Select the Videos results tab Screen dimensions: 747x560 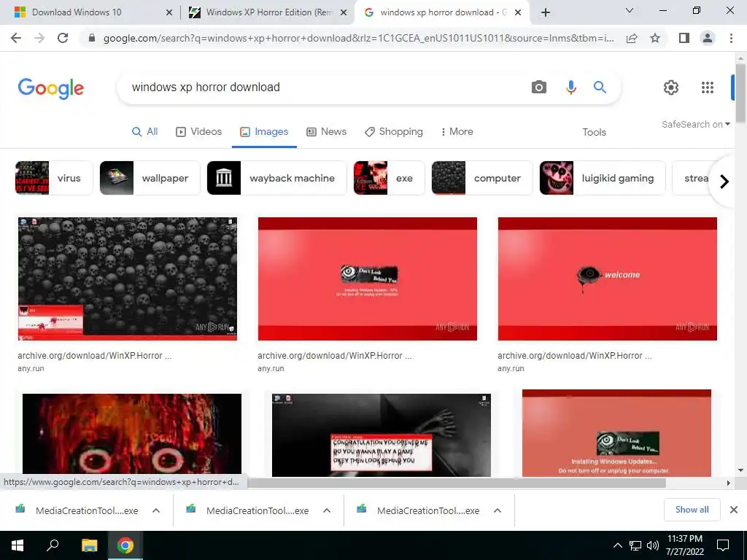pos(198,131)
